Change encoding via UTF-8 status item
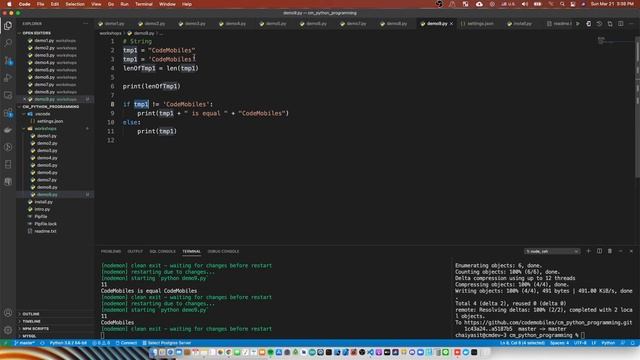Image resolution: width=640 pixels, height=360 pixels. pos(580,343)
